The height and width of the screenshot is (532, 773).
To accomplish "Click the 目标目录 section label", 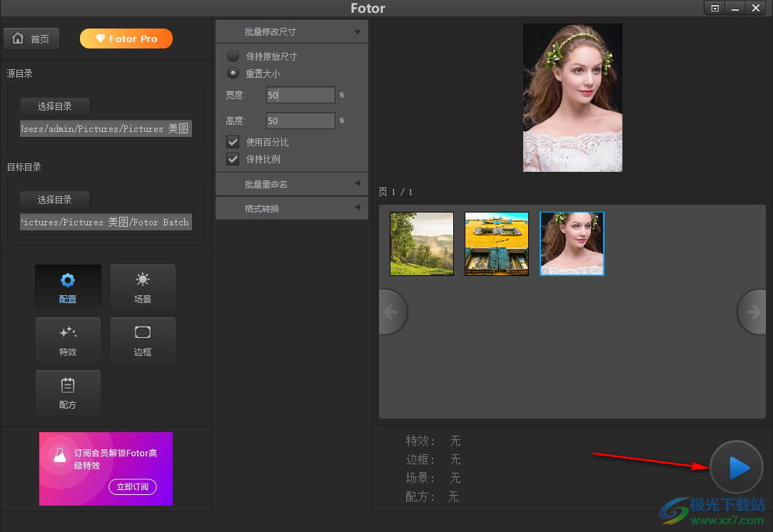I will [x=24, y=167].
